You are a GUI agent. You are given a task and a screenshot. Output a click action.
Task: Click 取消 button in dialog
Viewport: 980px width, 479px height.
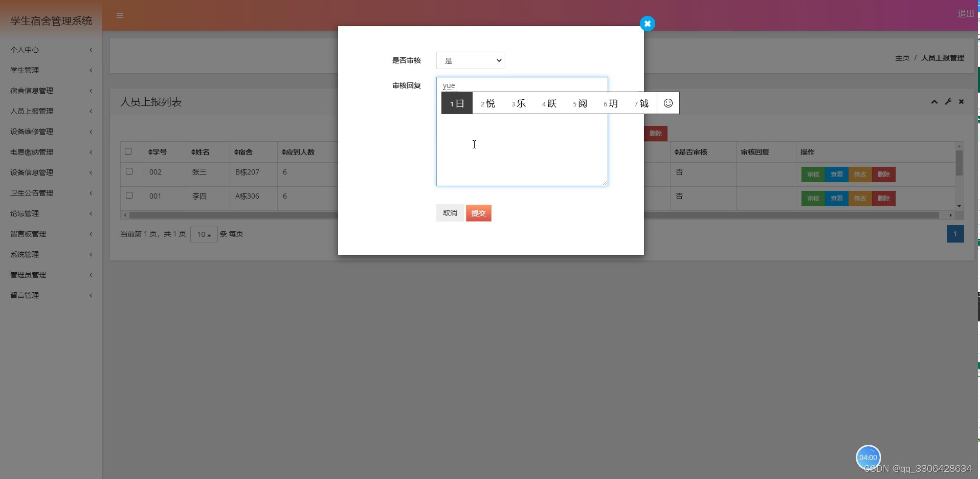(450, 213)
